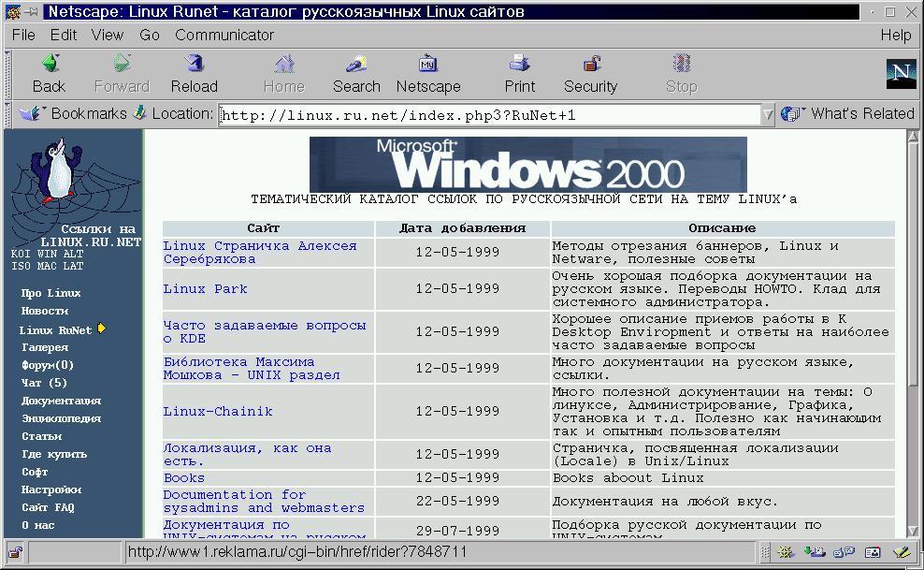Select KOI encoding in sidebar
924x570 pixels.
pyautogui.click(x=20, y=254)
